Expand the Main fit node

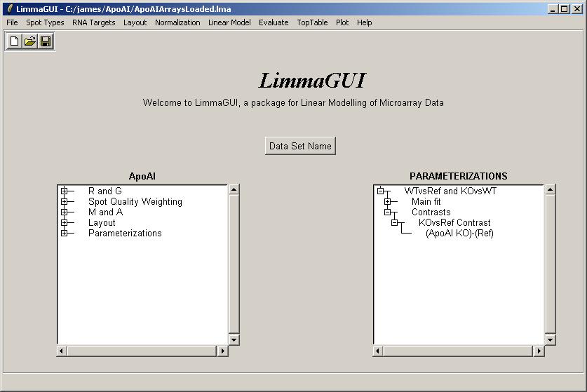point(388,201)
